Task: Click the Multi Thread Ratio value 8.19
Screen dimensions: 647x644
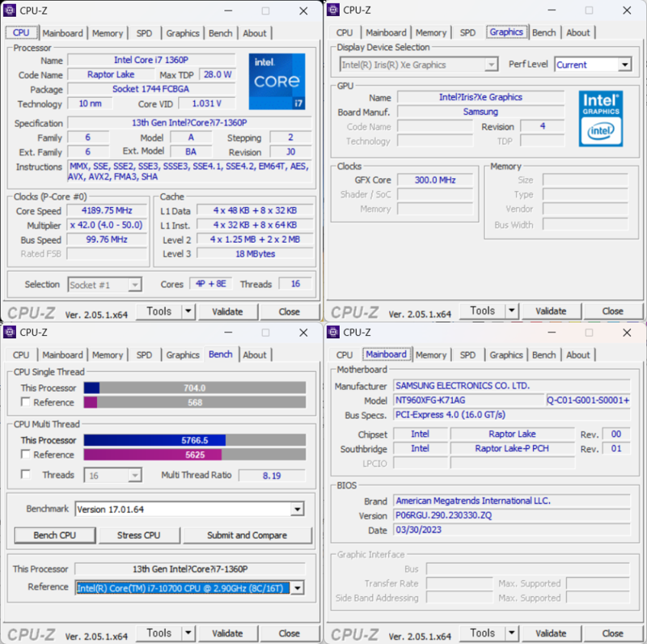Action: [x=272, y=476]
